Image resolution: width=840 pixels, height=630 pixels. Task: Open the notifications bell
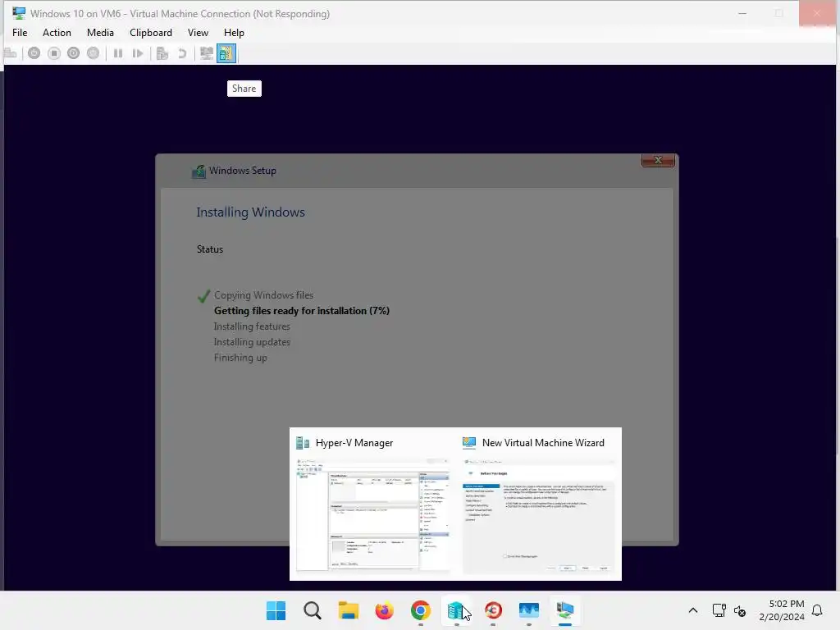(x=817, y=610)
